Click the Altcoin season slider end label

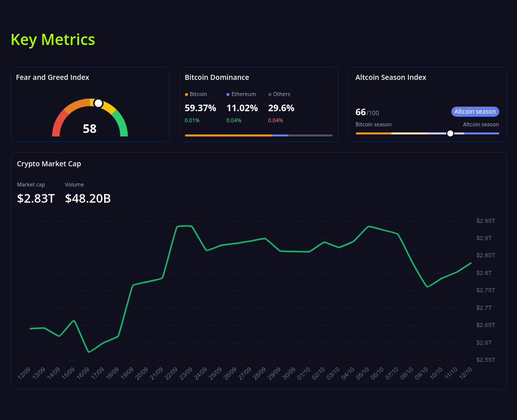click(481, 125)
